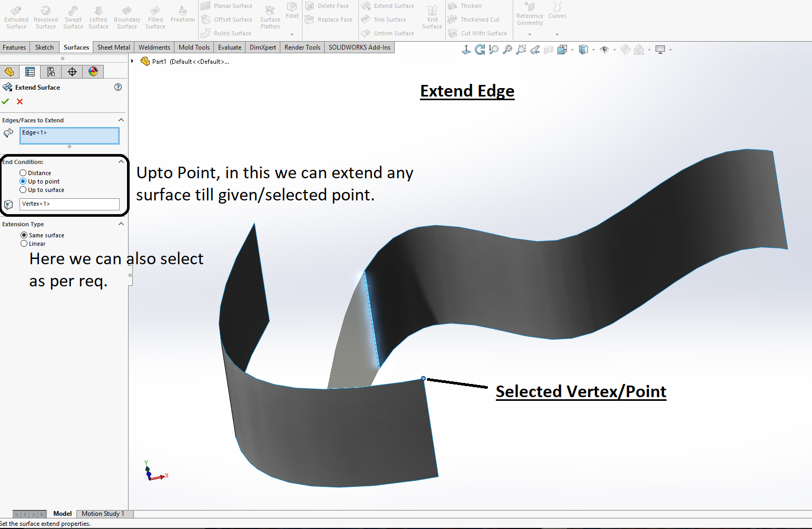The width and height of the screenshot is (812, 529).
Task: Click the Rotate View icon
Action: (x=480, y=50)
